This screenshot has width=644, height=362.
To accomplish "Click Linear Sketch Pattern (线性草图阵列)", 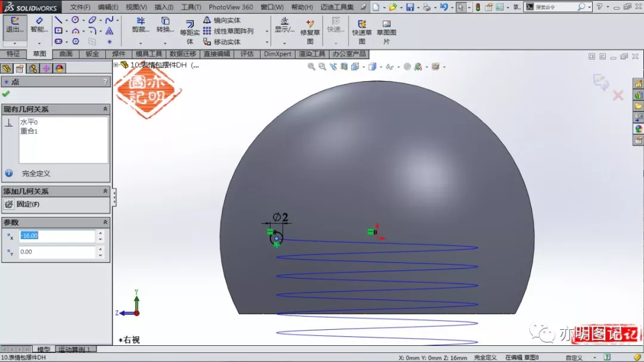I will 228,31.
